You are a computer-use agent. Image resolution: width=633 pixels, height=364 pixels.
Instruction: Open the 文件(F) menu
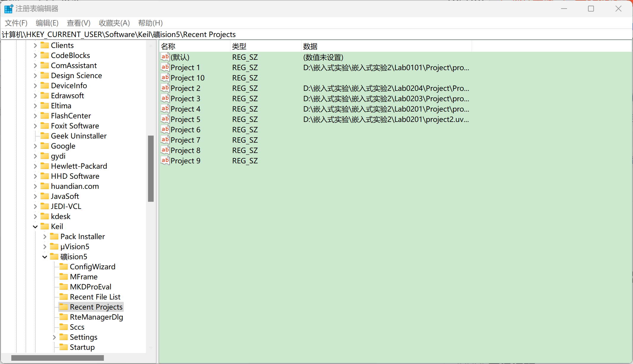16,23
